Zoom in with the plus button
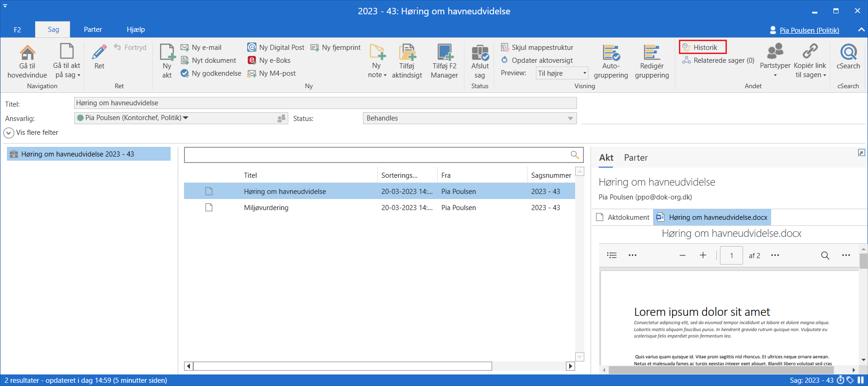868x386 pixels. point(703,255)
